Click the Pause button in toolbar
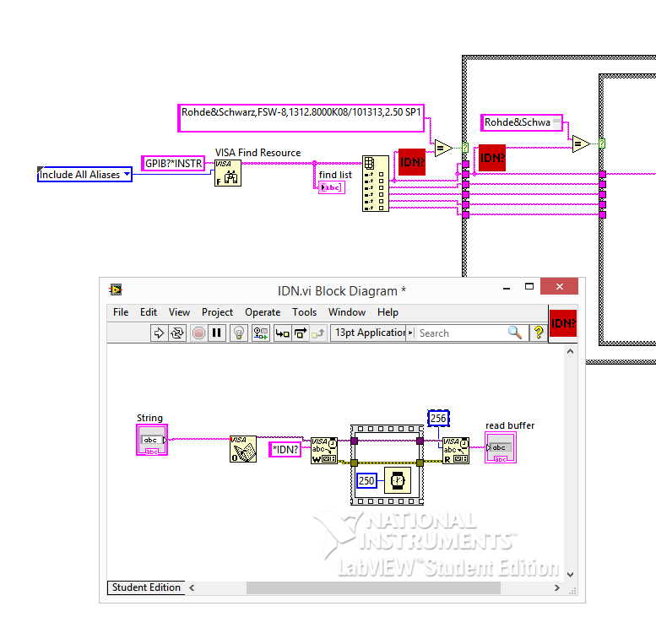This screenshot has height=644, width=656. 216,333
